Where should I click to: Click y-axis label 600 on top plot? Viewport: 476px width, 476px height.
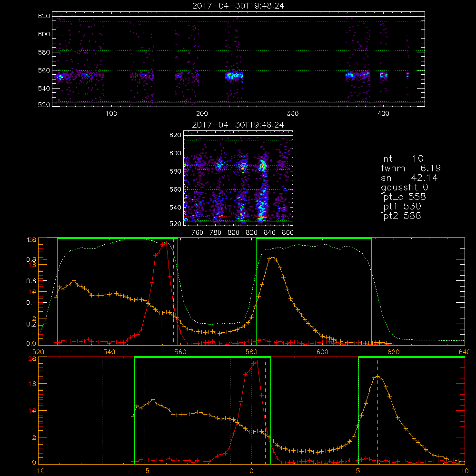click(x=44, y=34)
